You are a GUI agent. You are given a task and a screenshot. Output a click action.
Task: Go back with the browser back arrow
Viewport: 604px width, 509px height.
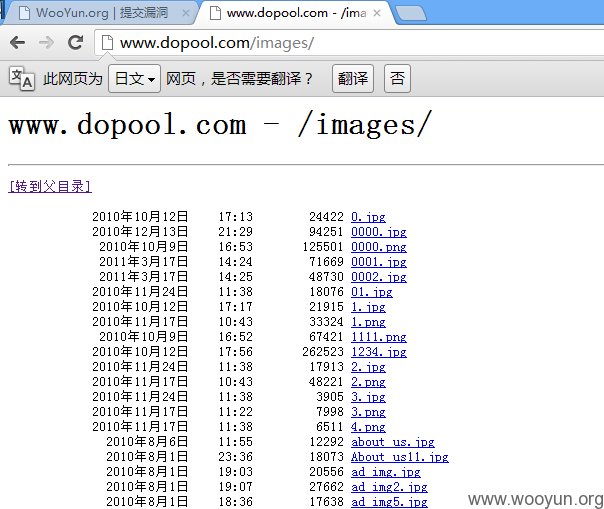click(17, 43)
